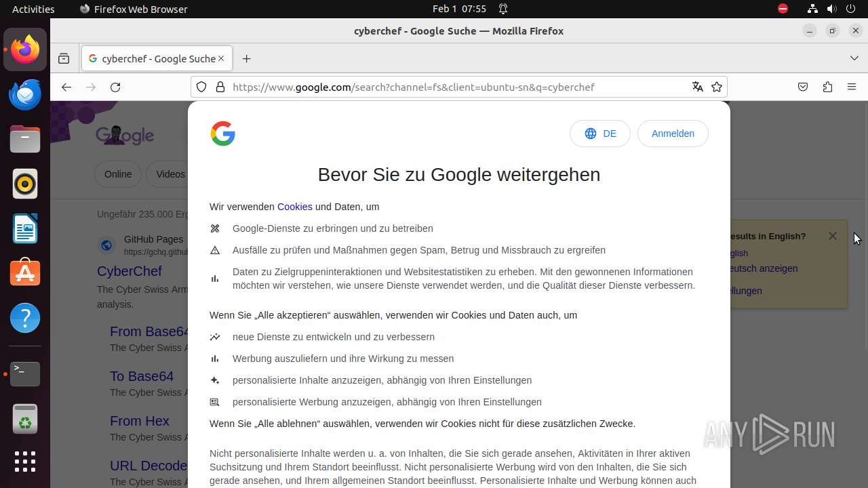Open the To Base64 result link
868x488 pixels.
click(x=142, y=376)
